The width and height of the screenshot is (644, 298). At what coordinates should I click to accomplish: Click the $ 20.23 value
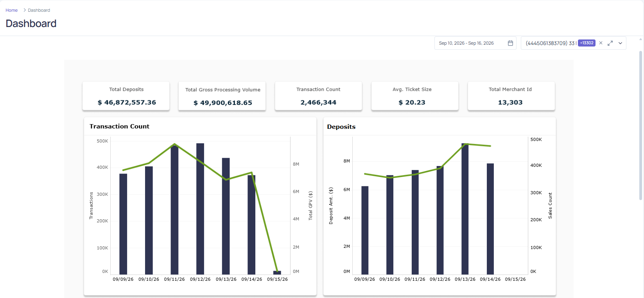pos(412,103)
